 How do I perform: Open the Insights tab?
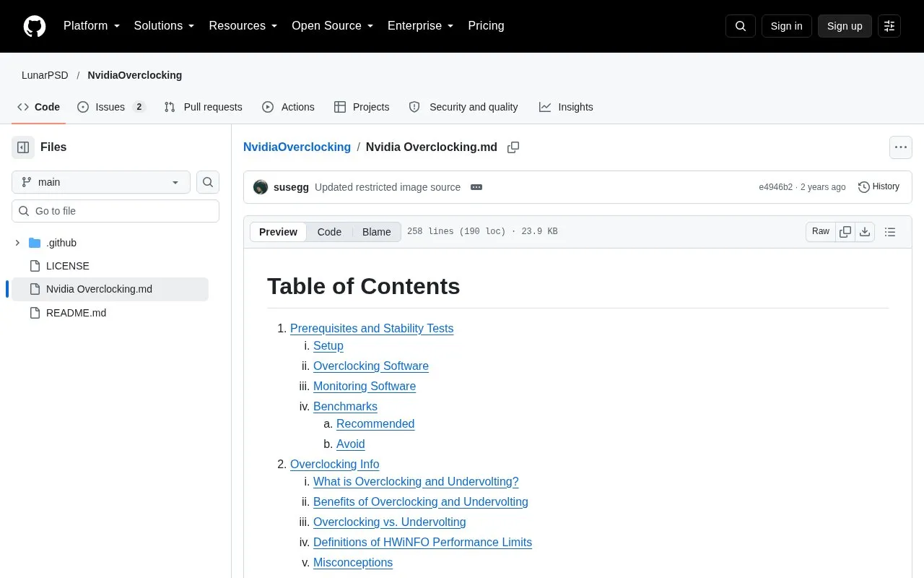pos(566,107)
